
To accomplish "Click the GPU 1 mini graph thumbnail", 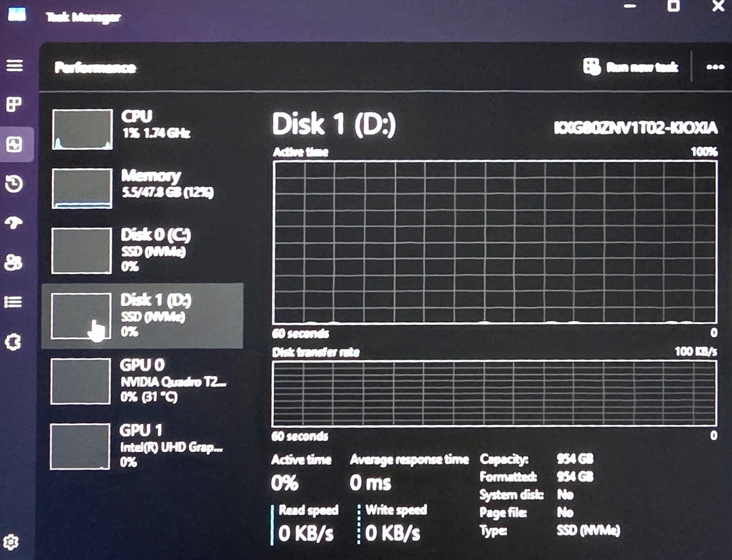I will coord(80,446).
